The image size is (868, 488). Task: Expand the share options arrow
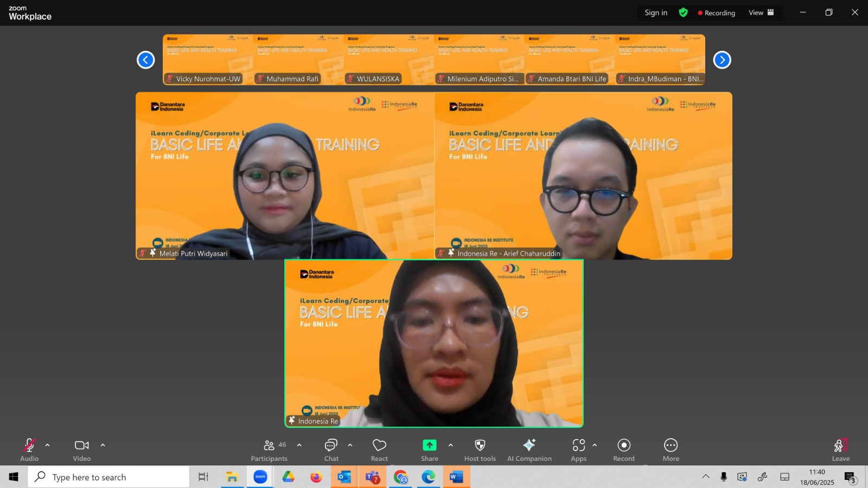tap(450, 445)
